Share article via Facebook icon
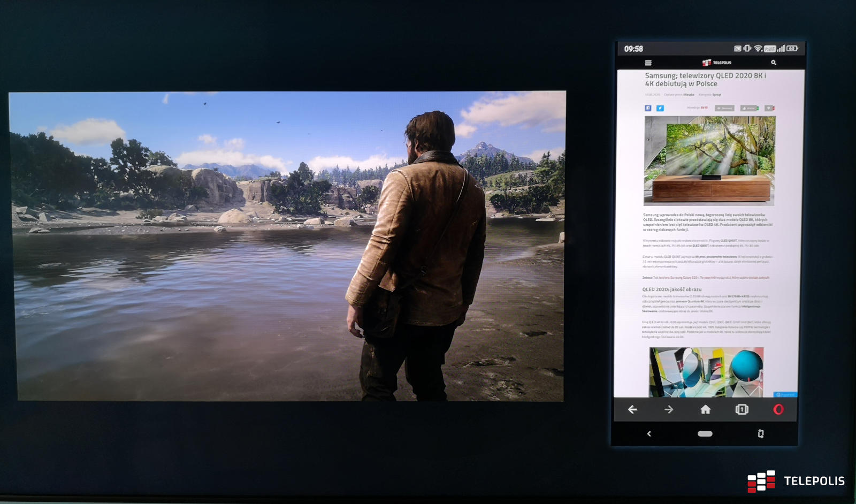Viewport: 856px width, 504px height. pyautogui.click(x=648, y=108)
